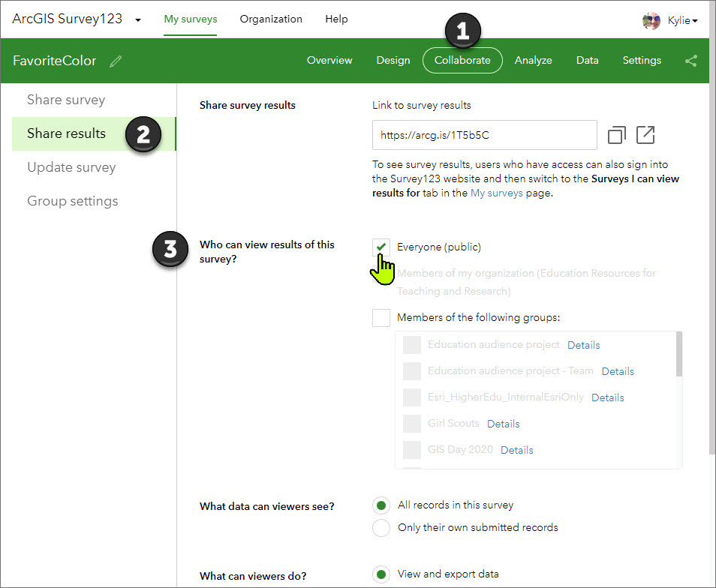The height and width of the screenshot is (588, 716).
Task: Choose View and export data option
Action: coord(381,574)
